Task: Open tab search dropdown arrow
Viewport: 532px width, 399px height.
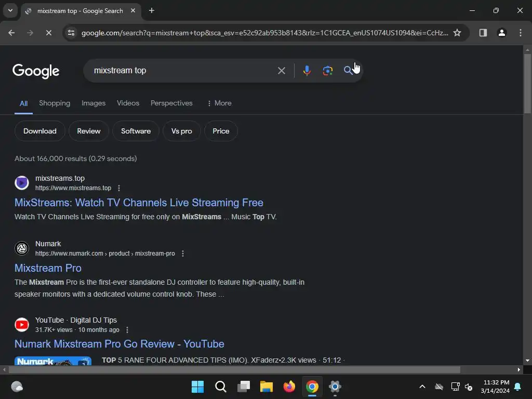Action: click(10, 10)
